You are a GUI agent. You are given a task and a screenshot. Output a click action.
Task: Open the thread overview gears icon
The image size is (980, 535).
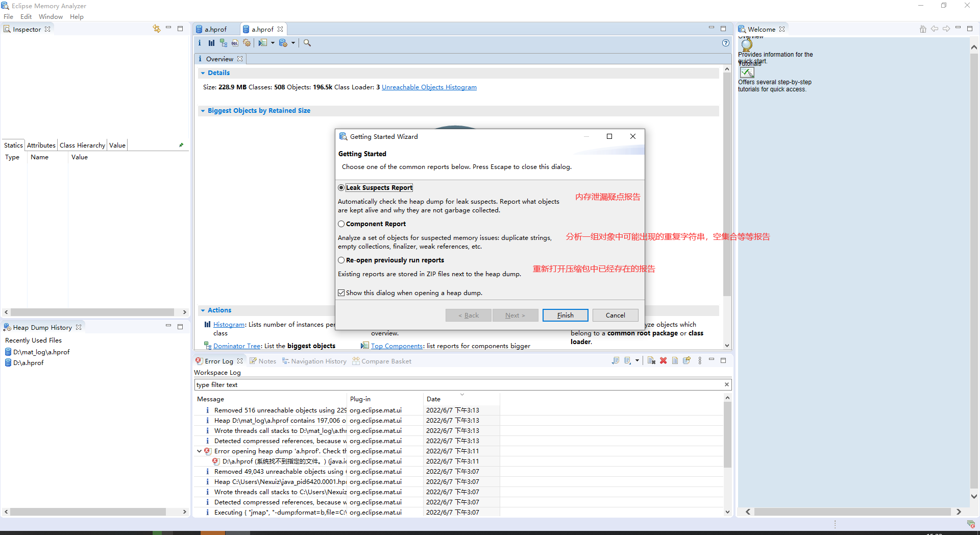point(247,43)
